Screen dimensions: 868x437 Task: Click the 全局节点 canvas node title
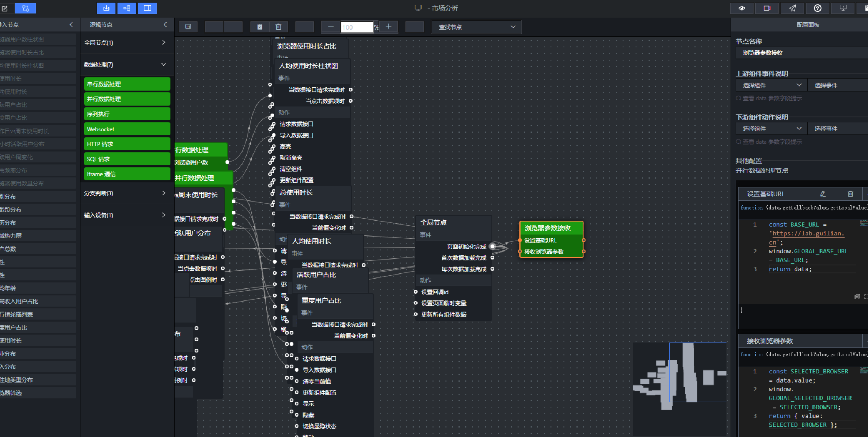click(433, 222)
